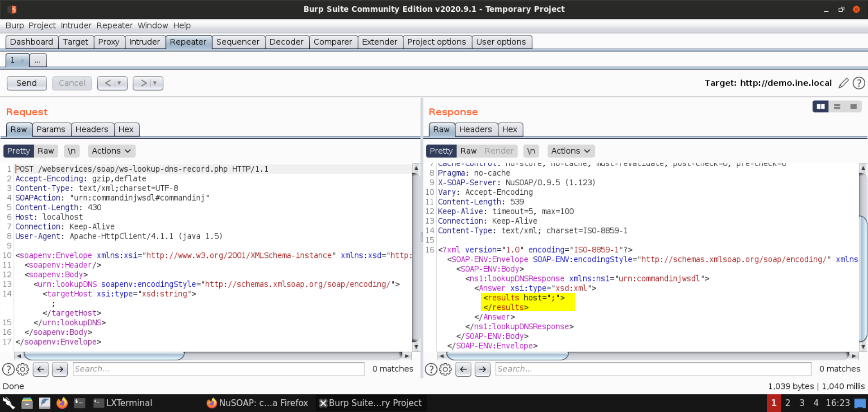Switch to the Intruder tab

click(144, 42)
